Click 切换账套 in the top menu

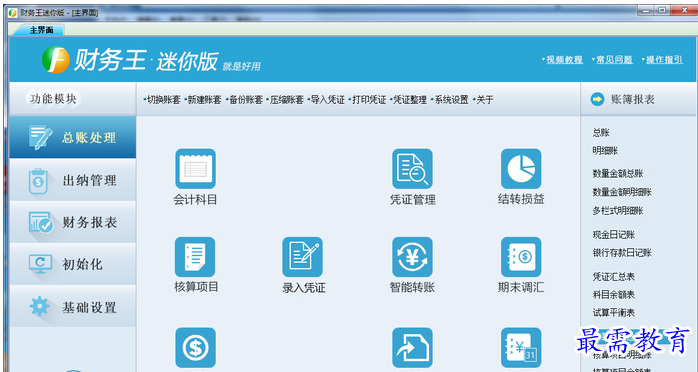point(163,100)
